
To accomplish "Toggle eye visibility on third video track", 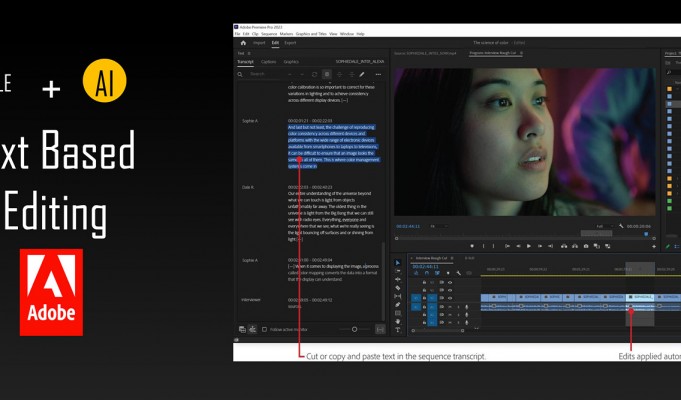I will [x=450, y=298].
